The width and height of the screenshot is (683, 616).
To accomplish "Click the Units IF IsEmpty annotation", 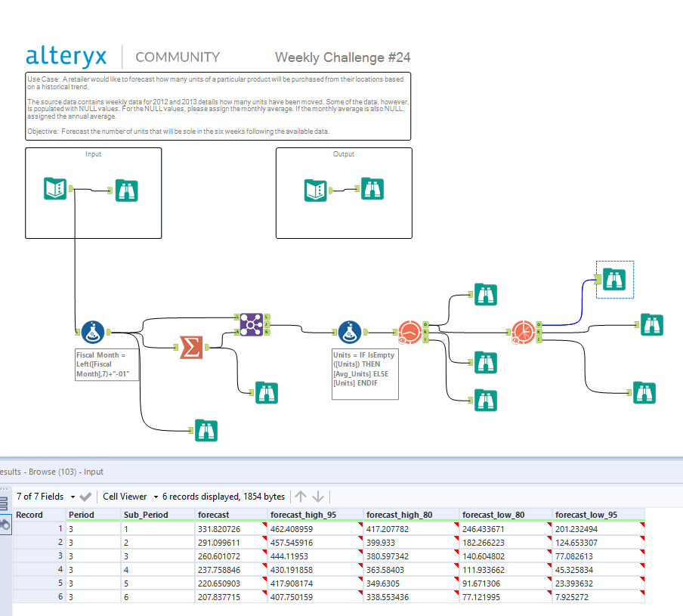I will 365,374.
